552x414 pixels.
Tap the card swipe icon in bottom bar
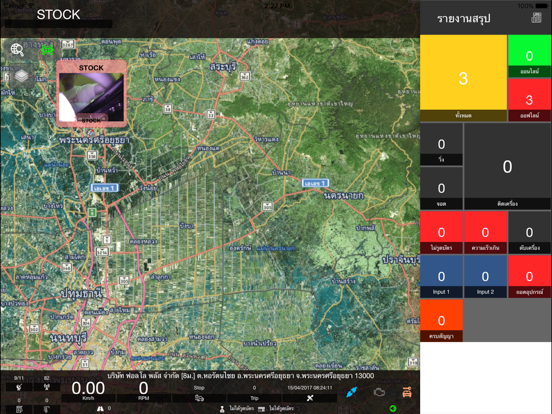262,409
